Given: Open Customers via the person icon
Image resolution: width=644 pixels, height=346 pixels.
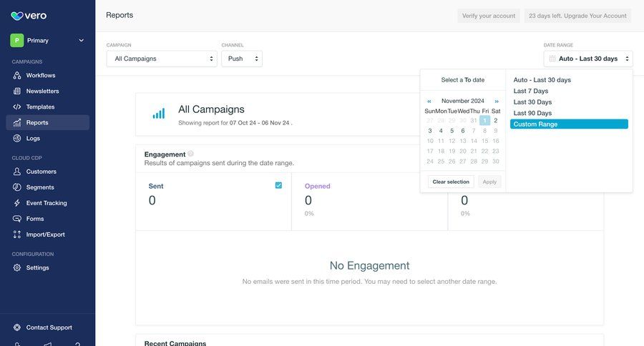Looking at the screenshot, I should click(17, 172).
